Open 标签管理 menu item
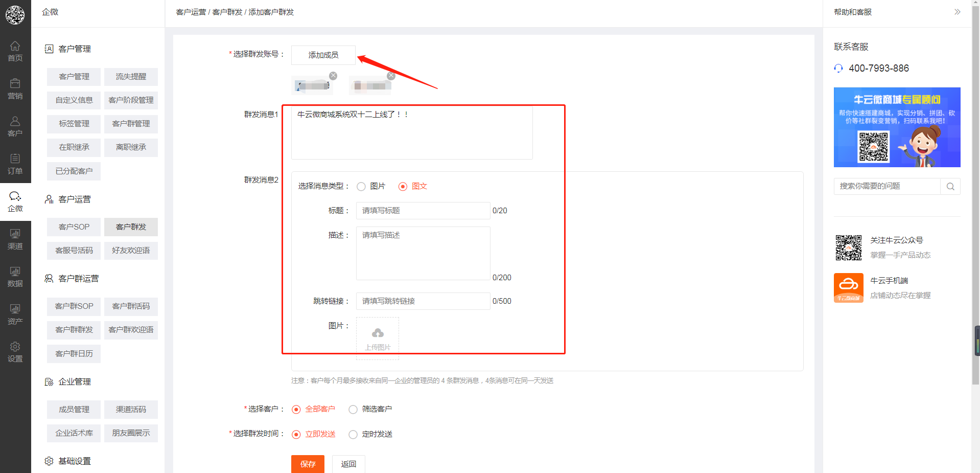 [74, 124]
